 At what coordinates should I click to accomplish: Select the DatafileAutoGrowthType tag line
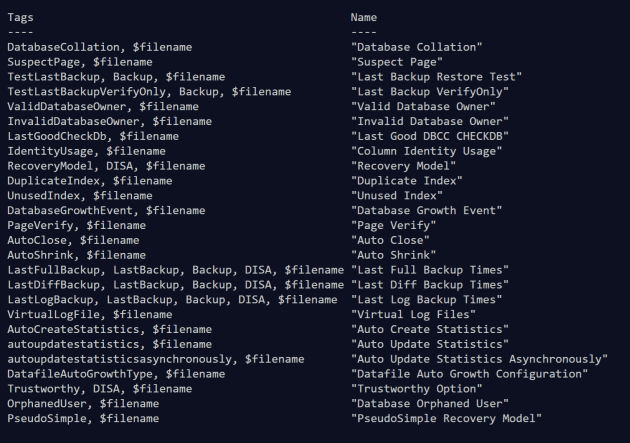pos(116,374)
